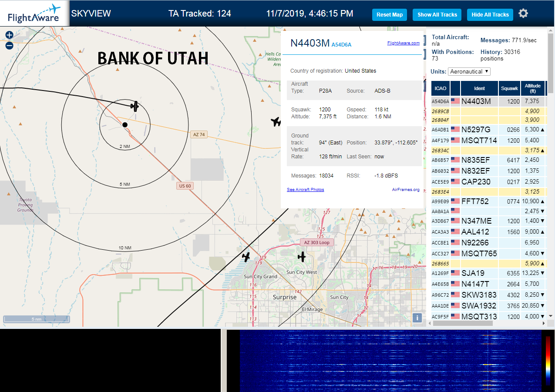Sort table by Ident column header
555x392 pixels.
(479, 88)
